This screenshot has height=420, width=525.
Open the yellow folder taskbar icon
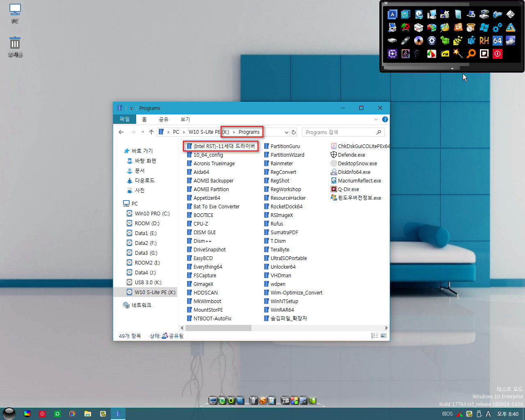87,414
